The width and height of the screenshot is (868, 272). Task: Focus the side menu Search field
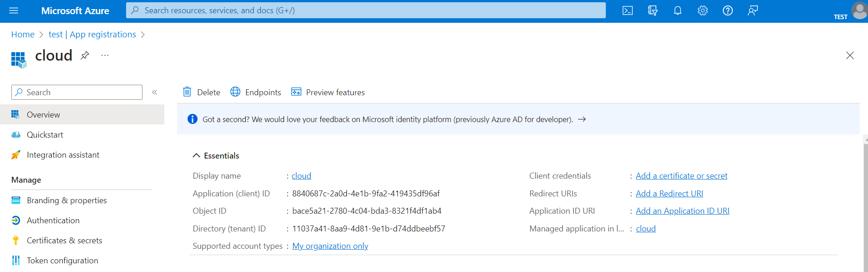(77, 92)
